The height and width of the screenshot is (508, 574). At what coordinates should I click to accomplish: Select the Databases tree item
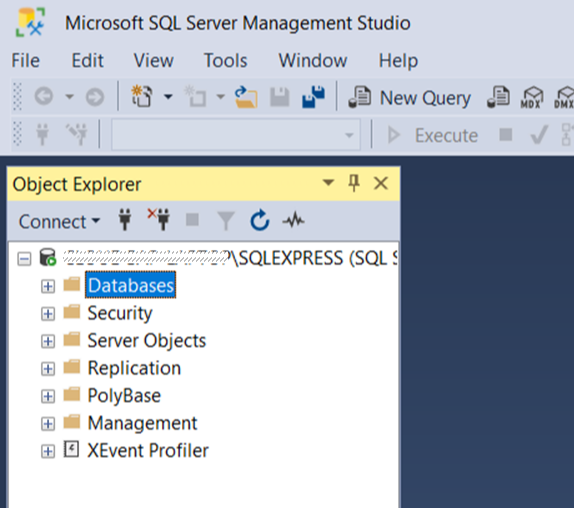131,285
